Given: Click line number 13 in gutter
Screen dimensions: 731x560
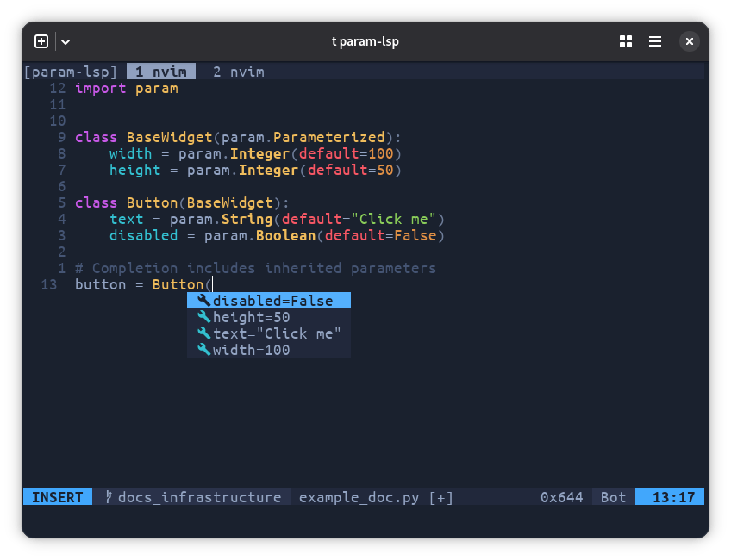Looking at the screenshot, I should [49, 284].
